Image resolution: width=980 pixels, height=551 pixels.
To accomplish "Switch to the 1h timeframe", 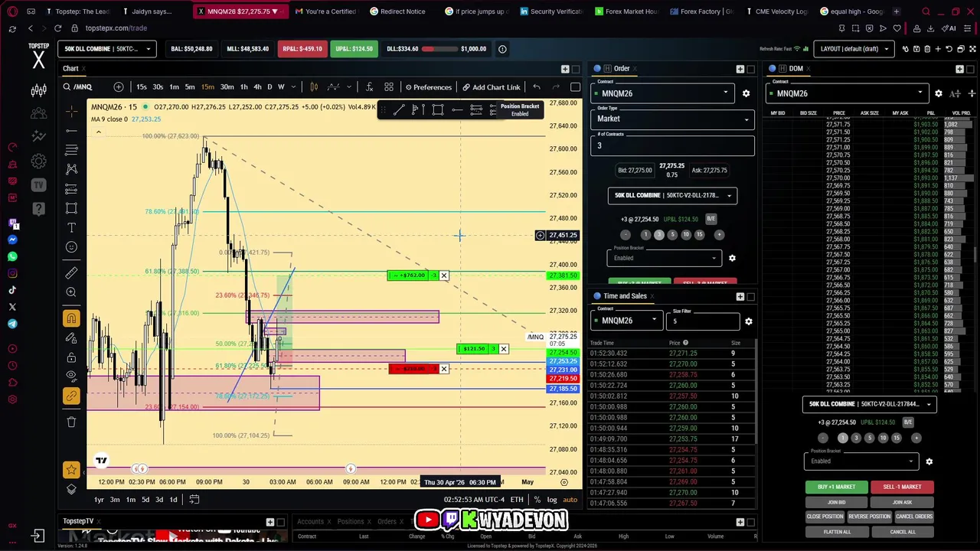I will point(243,87).
